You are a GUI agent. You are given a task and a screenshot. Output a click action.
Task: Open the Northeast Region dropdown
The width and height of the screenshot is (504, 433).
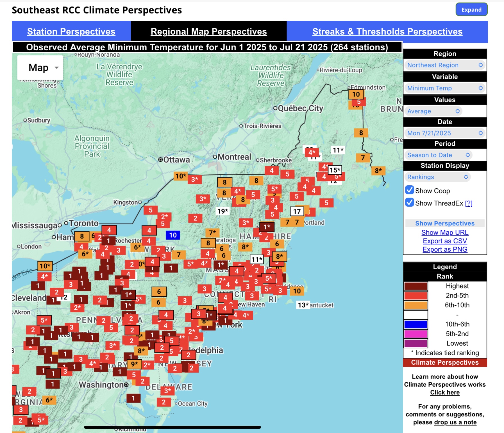(x=445, y=65)
